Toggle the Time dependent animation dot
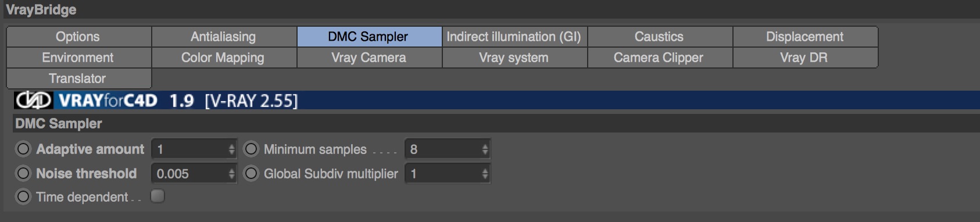Screen dimensions: 980x222 tap(23, 197)
